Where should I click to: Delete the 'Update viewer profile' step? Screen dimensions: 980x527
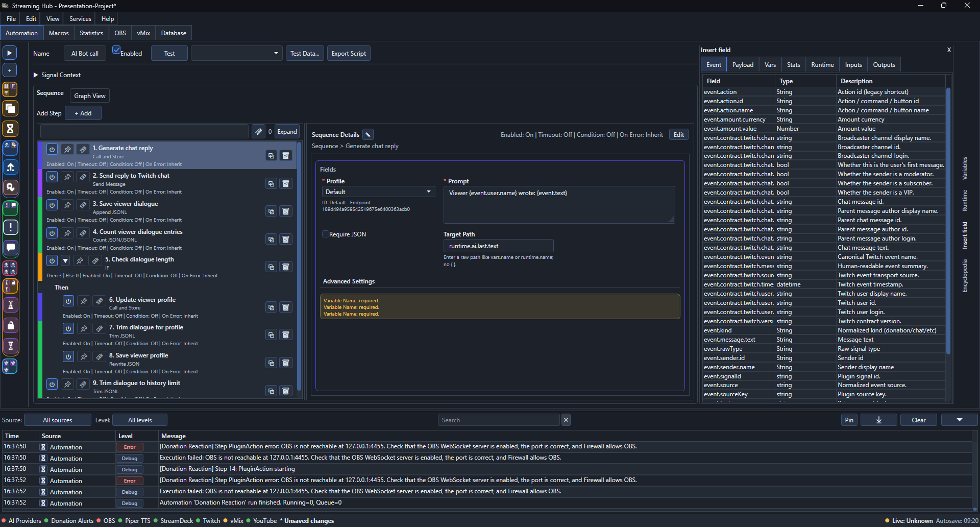tap(286, 307)
